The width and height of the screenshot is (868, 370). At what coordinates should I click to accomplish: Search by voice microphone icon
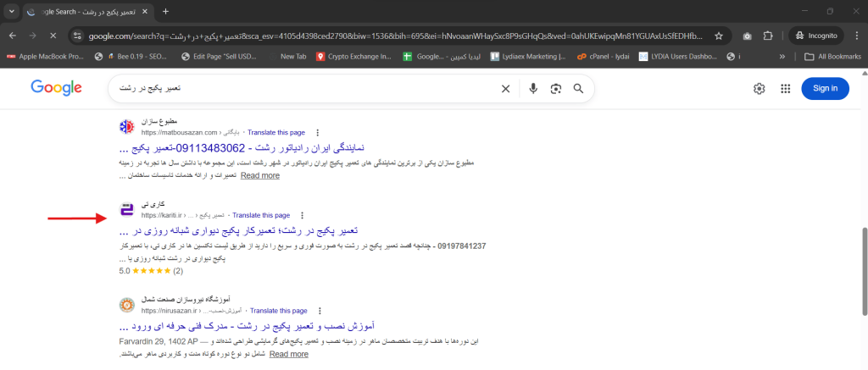coord(533,89)
